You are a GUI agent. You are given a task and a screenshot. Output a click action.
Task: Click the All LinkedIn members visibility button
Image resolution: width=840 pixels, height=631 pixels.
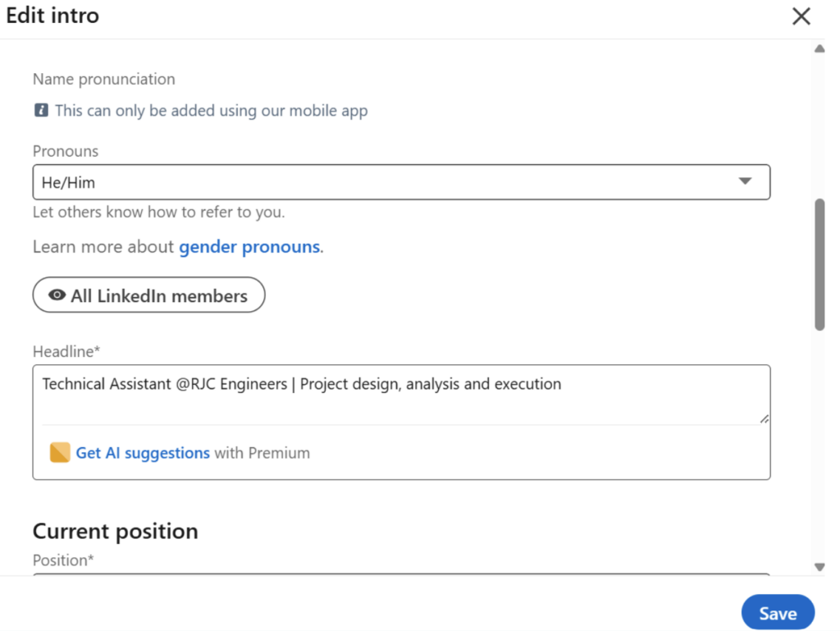148,295
